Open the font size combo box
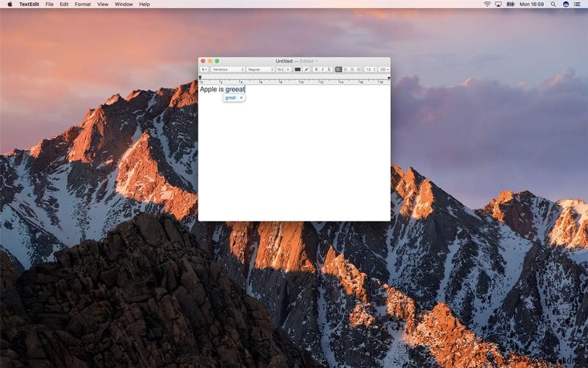588x368 pixels. [283, 69]
